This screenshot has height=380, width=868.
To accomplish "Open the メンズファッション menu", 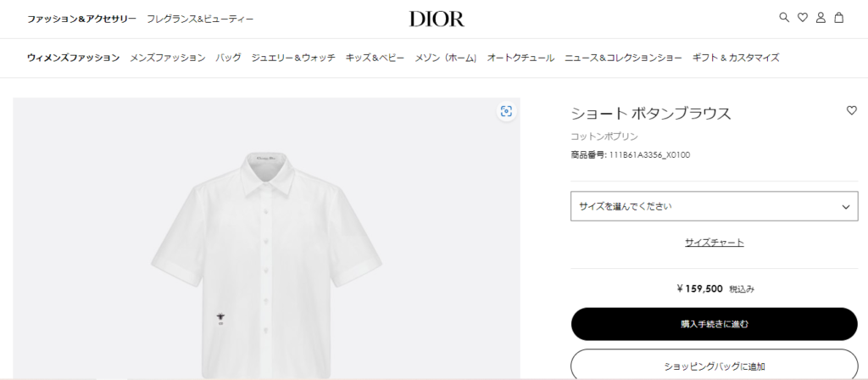I will point(168,58).
